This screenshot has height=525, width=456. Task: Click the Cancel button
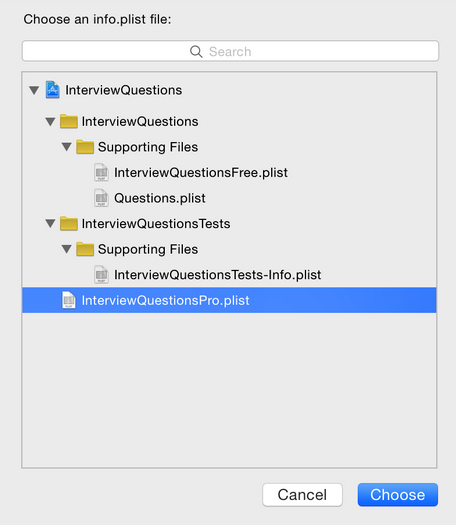[x=302, y=495]
